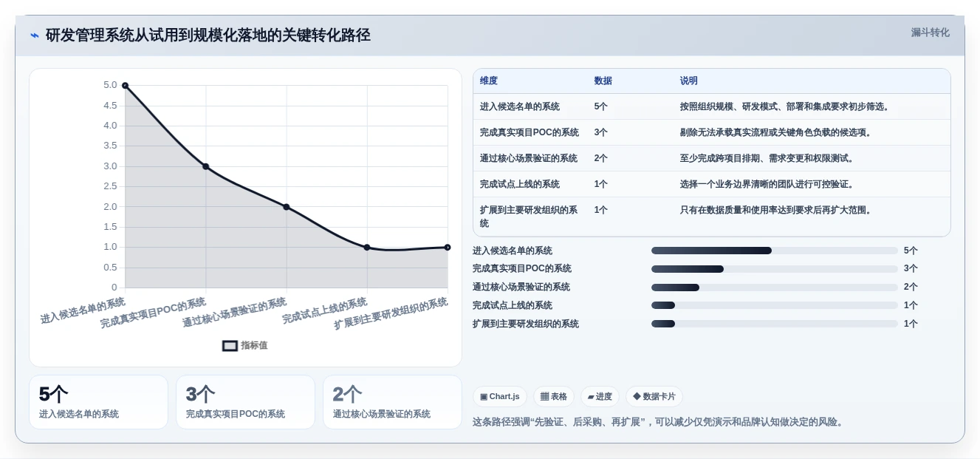Click table cell 进入候选名单的系统

(x=520, y=106)
